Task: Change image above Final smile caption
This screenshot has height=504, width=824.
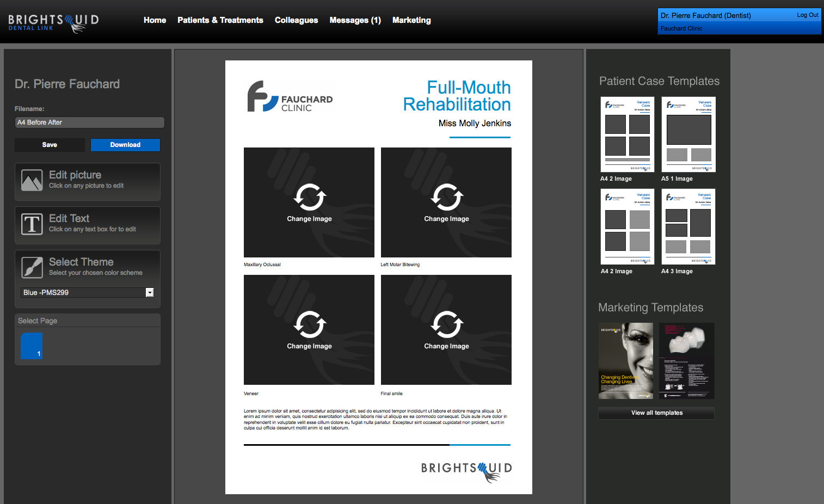Action: coord(446,330)
